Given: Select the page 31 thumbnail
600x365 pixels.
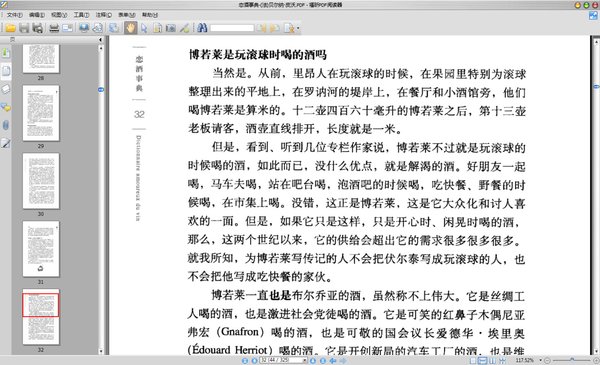Looking at the screenshot, I should (41, 249).
